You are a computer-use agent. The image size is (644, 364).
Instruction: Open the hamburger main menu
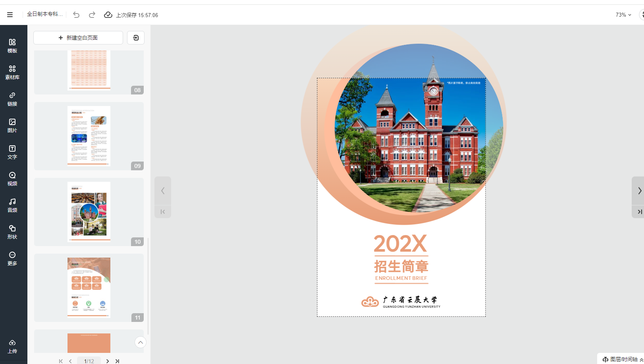10,15
